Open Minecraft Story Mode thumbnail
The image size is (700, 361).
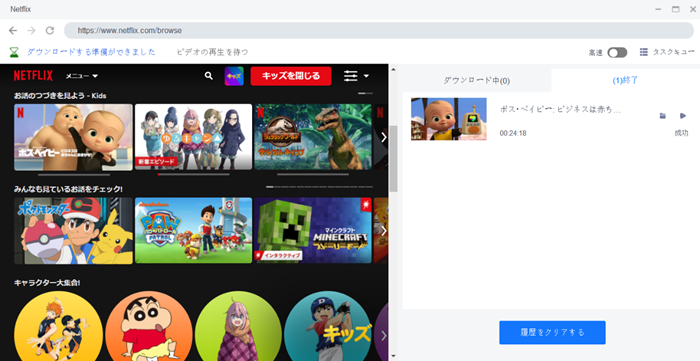pos(313,231)
